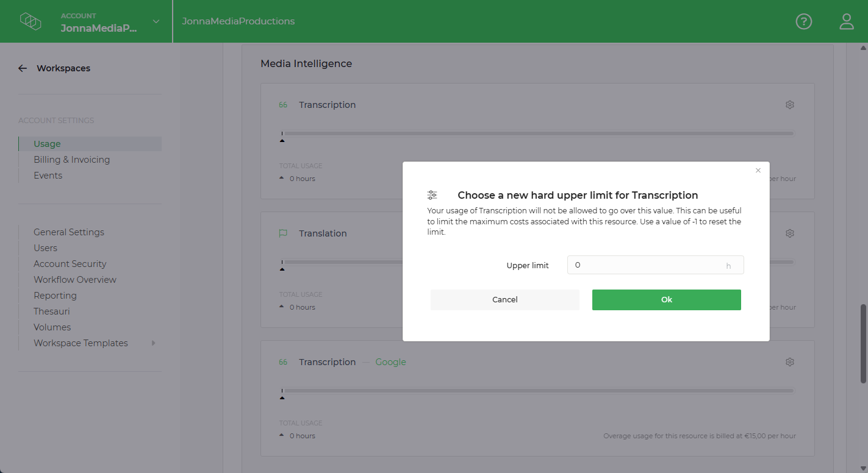868x473 pixels.
Task: Click the sliders icon in the dialog header
Action: coord(432,194)
